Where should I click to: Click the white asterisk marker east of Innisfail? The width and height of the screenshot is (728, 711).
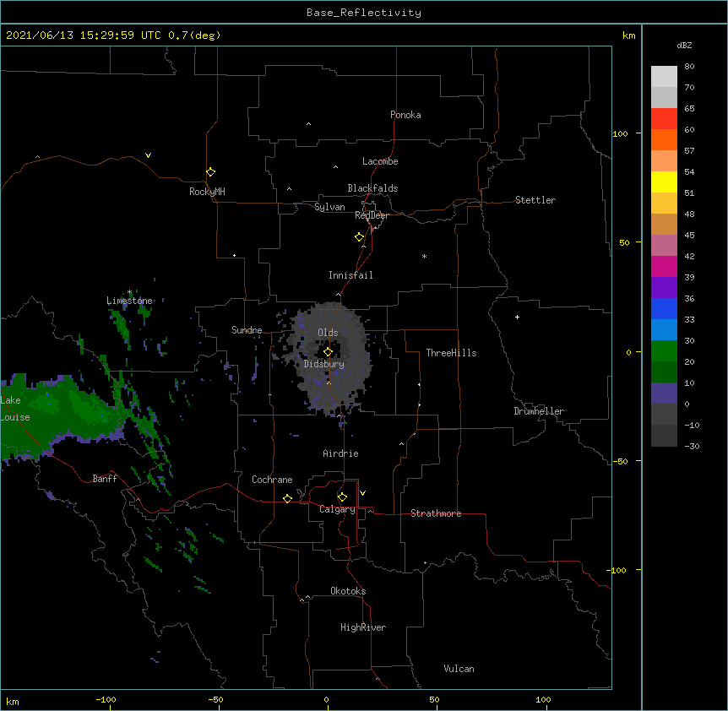pos(424,256)
